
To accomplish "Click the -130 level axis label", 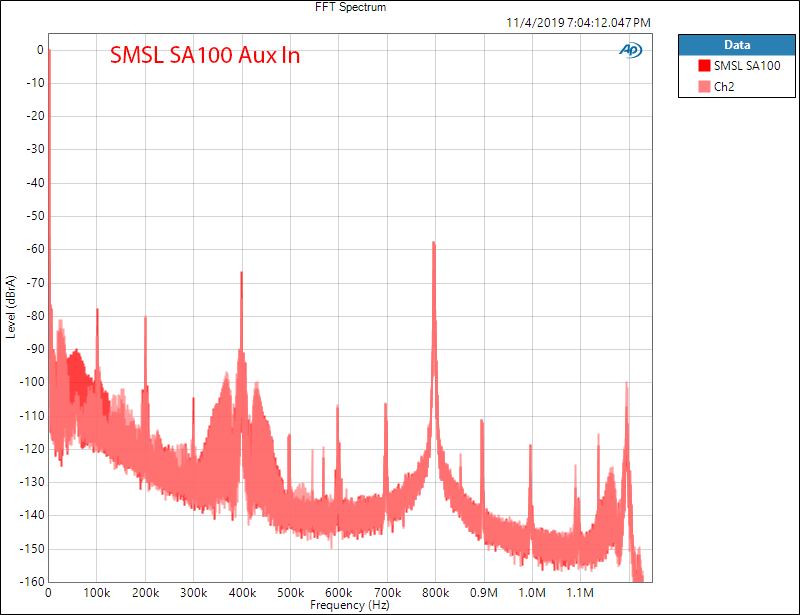I will pos(32,482).
